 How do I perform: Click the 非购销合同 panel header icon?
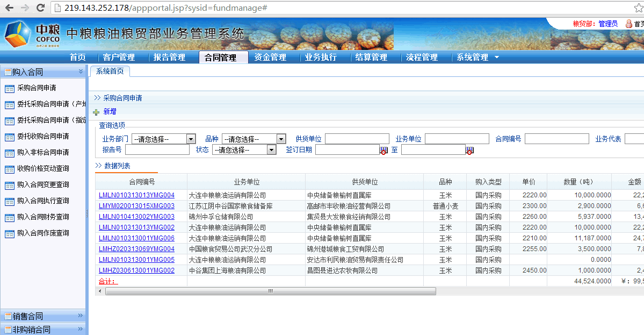8,329
